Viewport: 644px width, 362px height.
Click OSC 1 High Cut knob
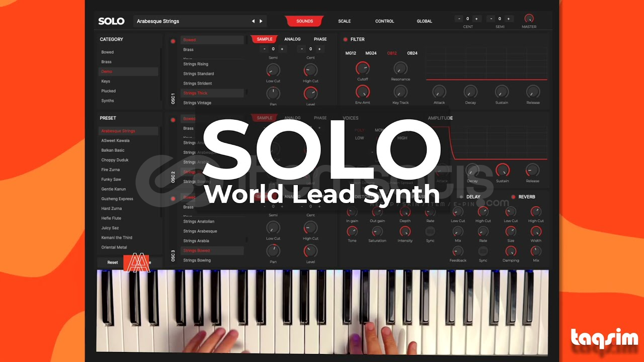310,70
